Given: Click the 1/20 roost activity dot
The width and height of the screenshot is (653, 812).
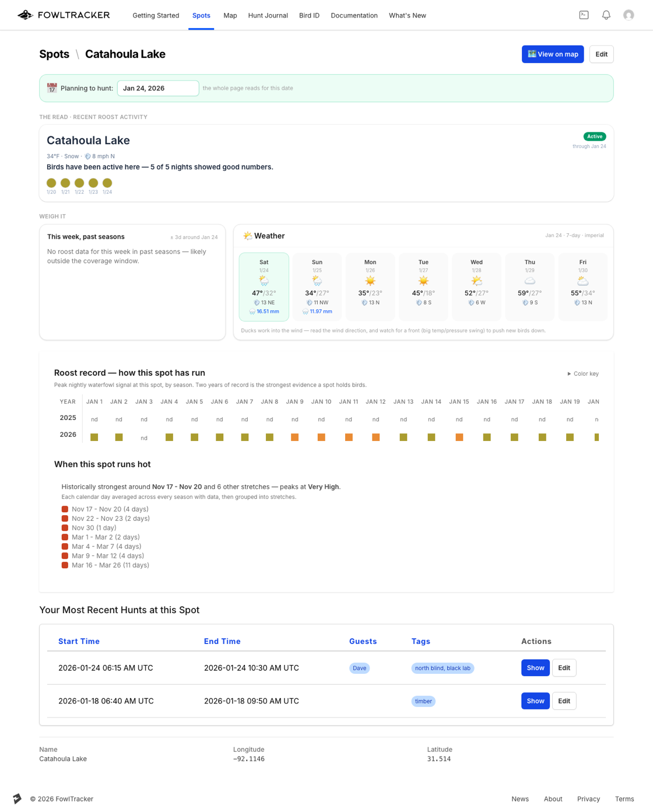Looking at the screenshot, I should click(x=51, y=183).
